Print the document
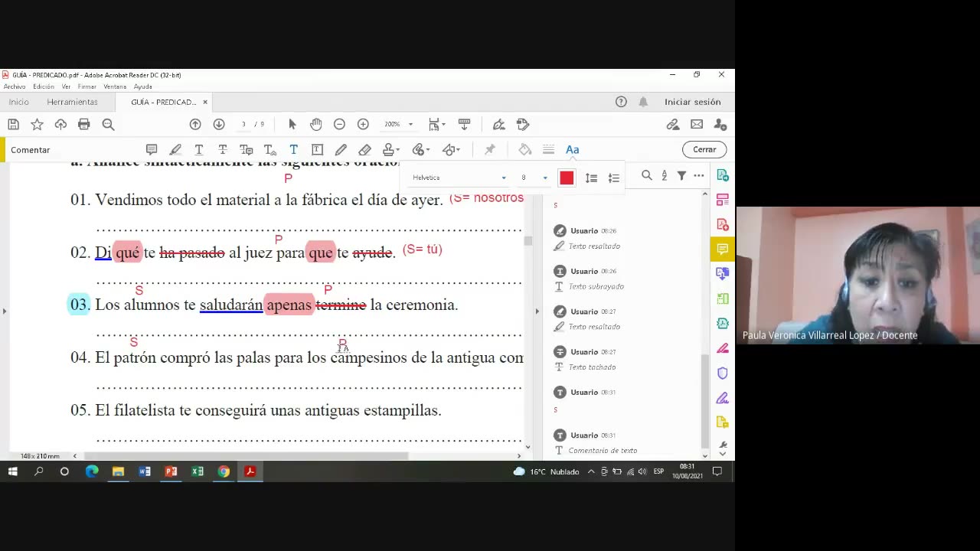Viewport: 980px width, 551px height. click(x=84, y=124)
